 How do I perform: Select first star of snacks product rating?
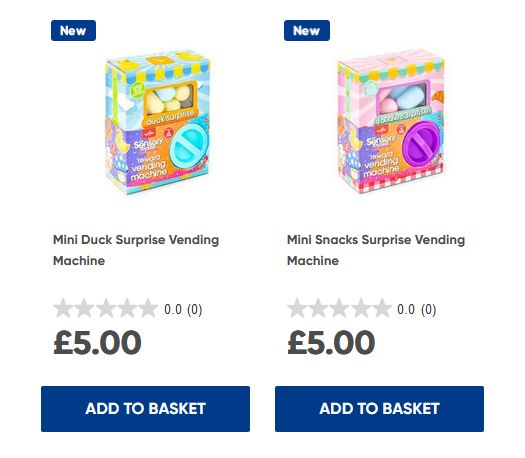pos(297,308)
